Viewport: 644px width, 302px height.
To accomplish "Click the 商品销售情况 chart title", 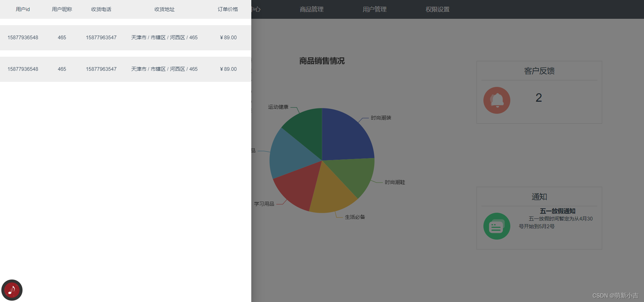I will coord(322,61).
